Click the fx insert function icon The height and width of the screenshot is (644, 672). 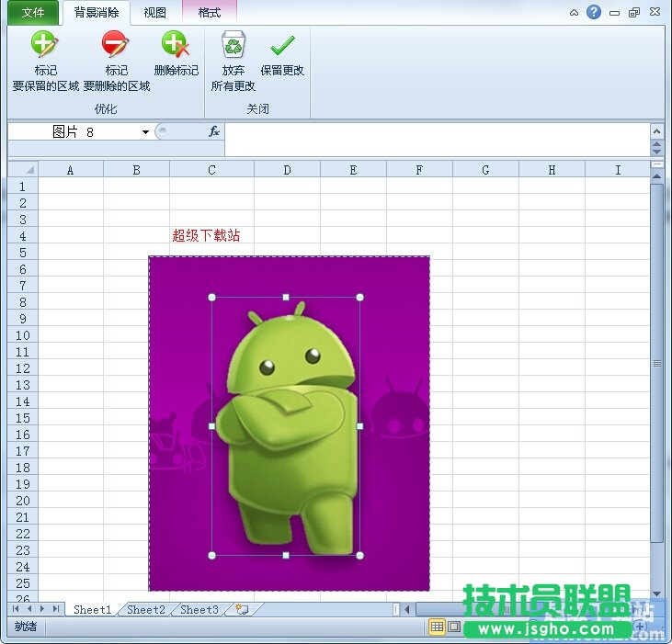click(x=214, y=131)
